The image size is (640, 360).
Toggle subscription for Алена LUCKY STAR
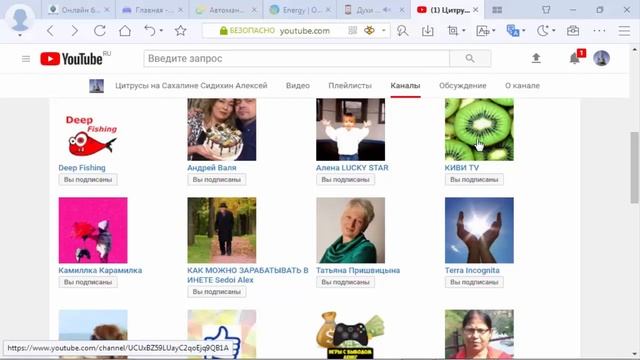(345, 180)
